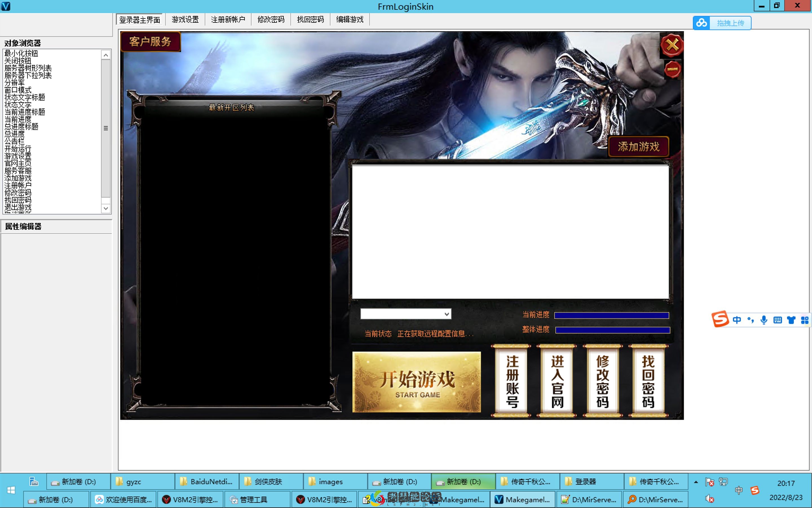
Task: Click the Sogou punctuation mode icon
Action: [x=751, y=320]
